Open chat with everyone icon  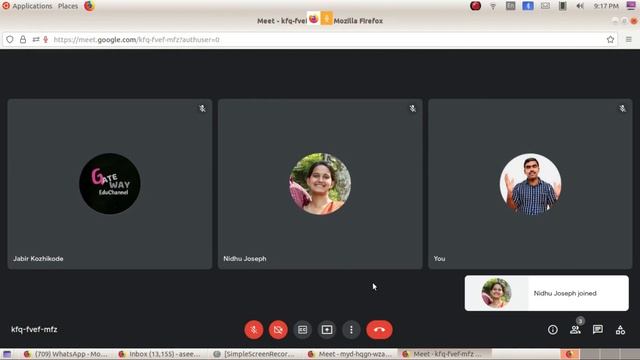click(x=598, y=329)
